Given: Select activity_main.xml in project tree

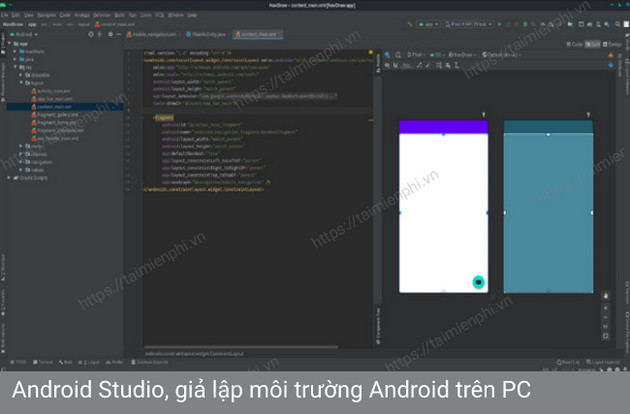Looking at the screenshot, I should pos(51,91).
